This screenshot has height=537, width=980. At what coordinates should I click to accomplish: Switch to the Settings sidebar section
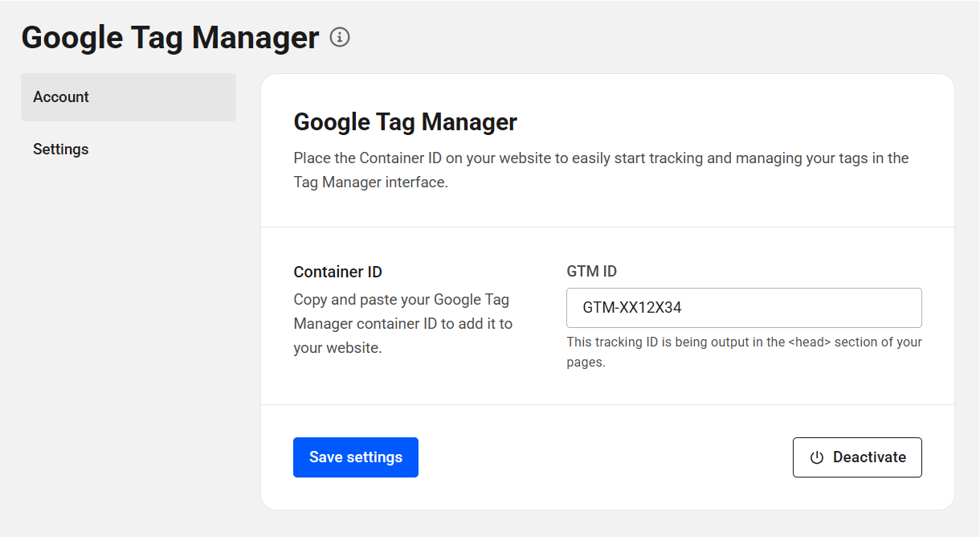[x=129, y=150]
